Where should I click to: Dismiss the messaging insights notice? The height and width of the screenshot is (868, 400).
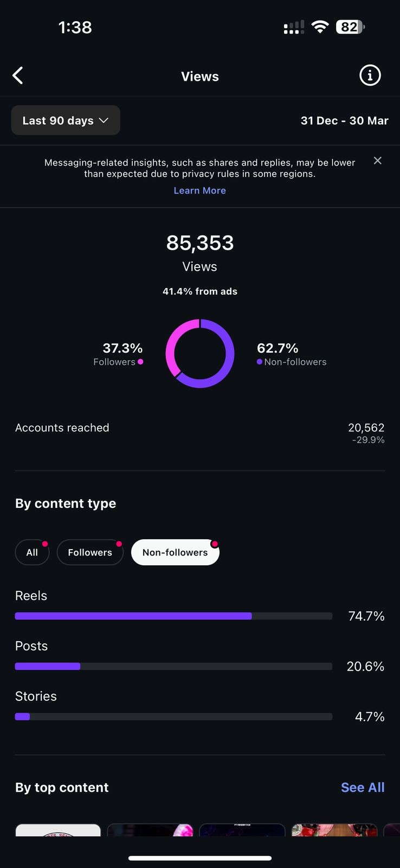point(378,161)
